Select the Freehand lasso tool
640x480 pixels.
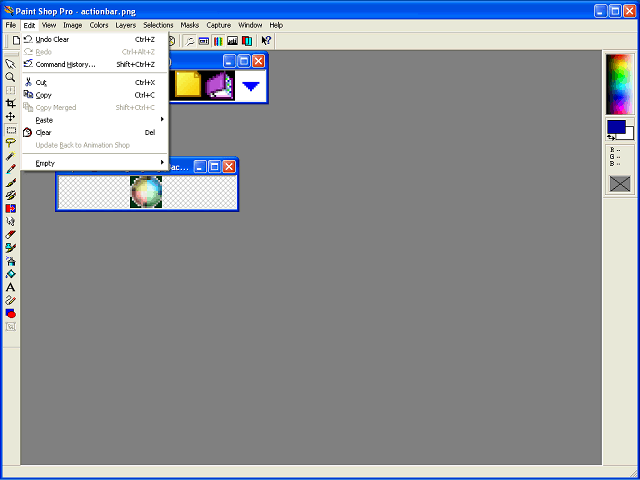pos(11,143)
